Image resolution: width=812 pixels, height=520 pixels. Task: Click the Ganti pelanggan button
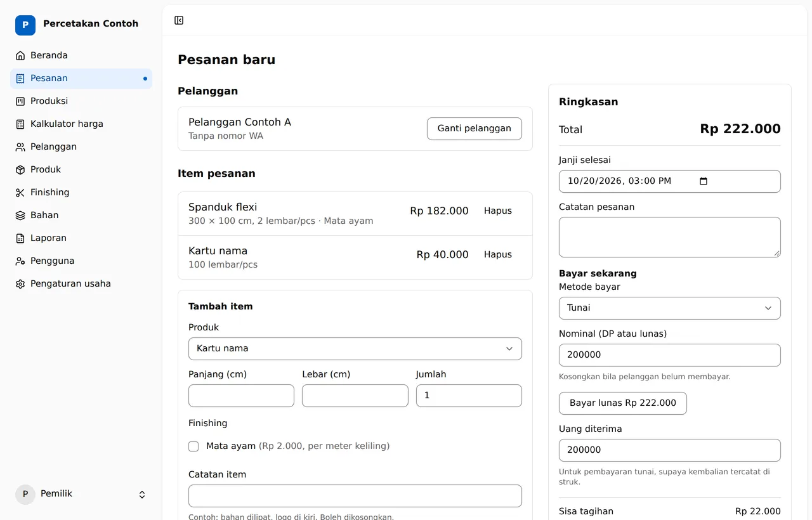pyautogui.click(x=475, y=129)
